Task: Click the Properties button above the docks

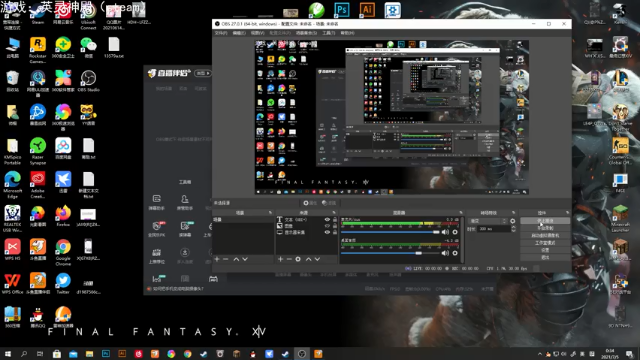Action: point(310,203)
